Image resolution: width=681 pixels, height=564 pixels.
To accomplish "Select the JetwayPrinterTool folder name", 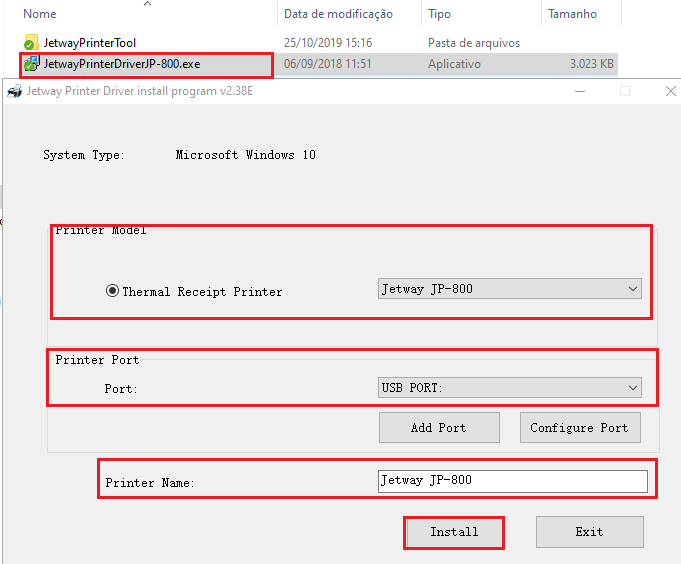I will (89, 43).
